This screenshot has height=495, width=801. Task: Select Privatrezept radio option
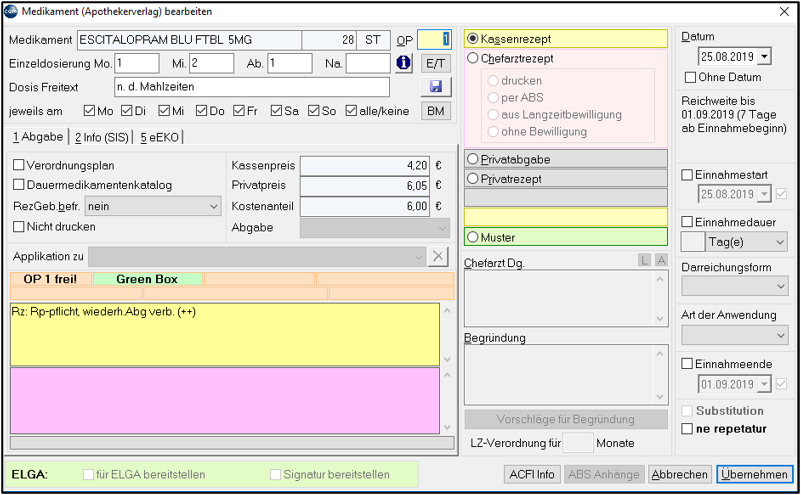(x=473, y=179)
